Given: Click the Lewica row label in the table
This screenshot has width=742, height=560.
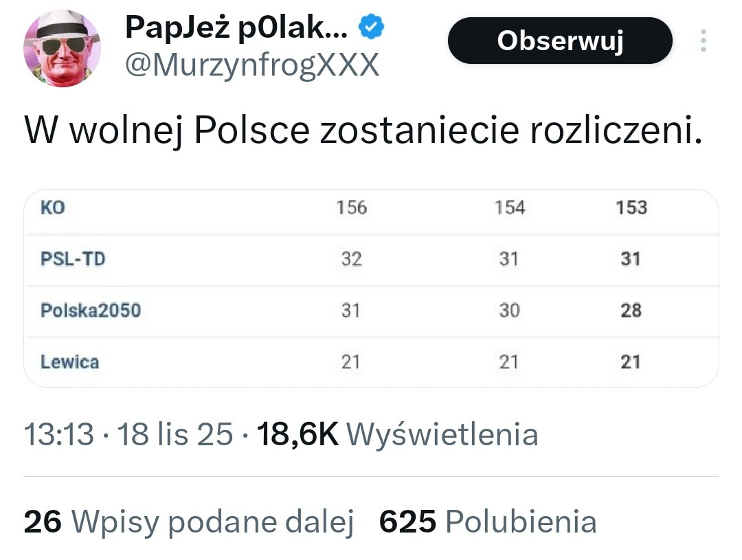Looking at the screenshot, I should (69, 361).
